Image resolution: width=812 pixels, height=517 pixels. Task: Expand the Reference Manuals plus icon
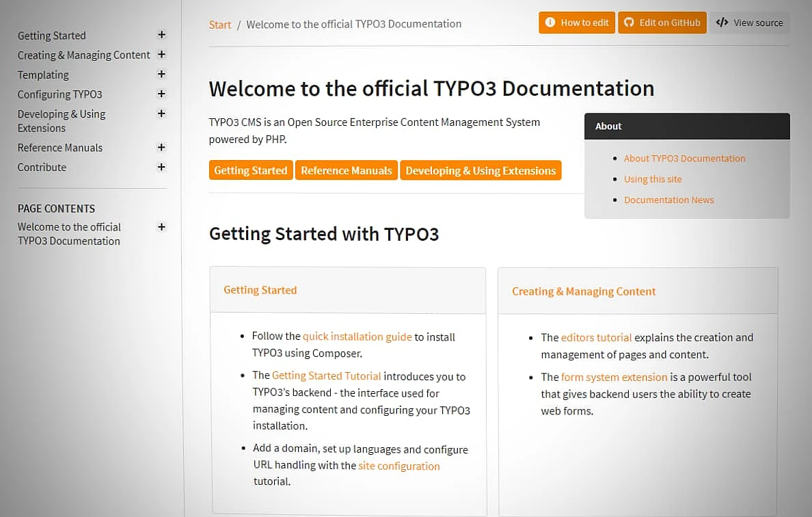pos(161,147)
